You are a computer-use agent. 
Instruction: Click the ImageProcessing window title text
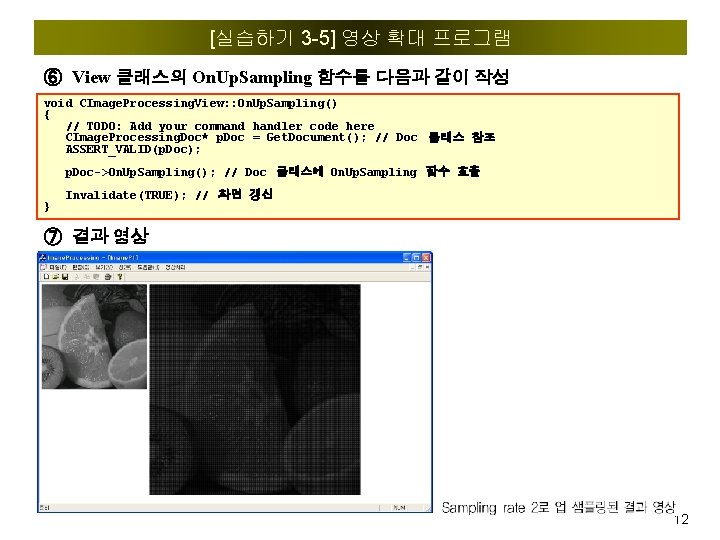(x=93, y=258)
